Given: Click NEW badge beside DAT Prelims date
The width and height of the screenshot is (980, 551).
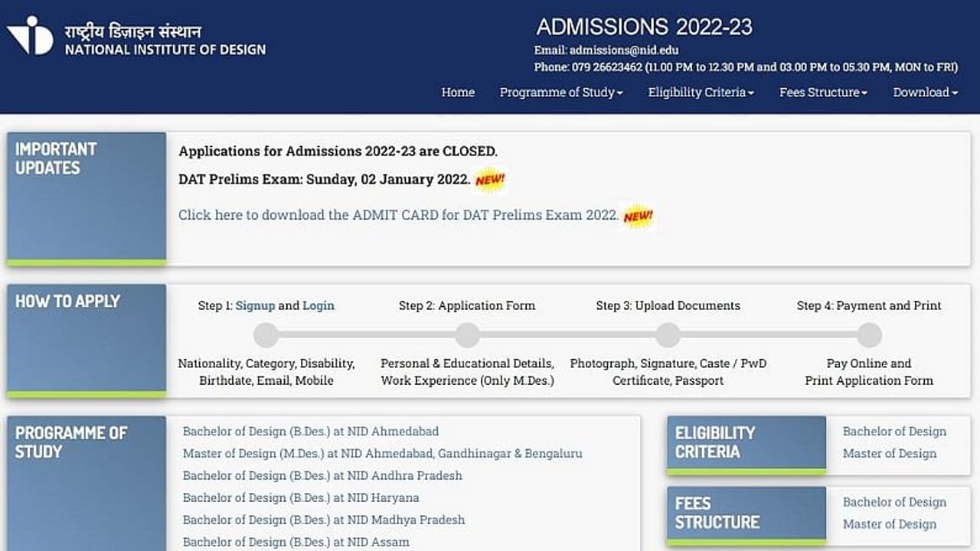Looking at the screenshot, I should point(490,181).
